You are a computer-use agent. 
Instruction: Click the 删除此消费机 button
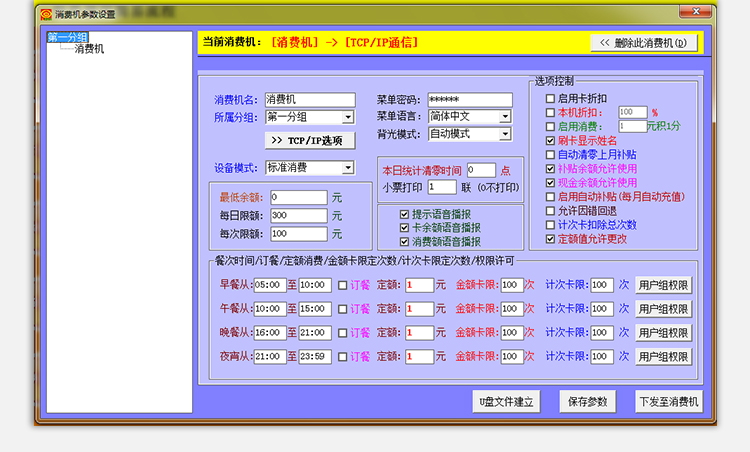pos(644,43)
